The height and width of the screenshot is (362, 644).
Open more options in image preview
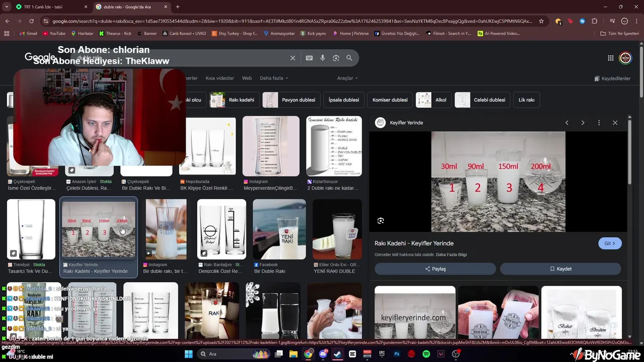click(x=599, y=123)
